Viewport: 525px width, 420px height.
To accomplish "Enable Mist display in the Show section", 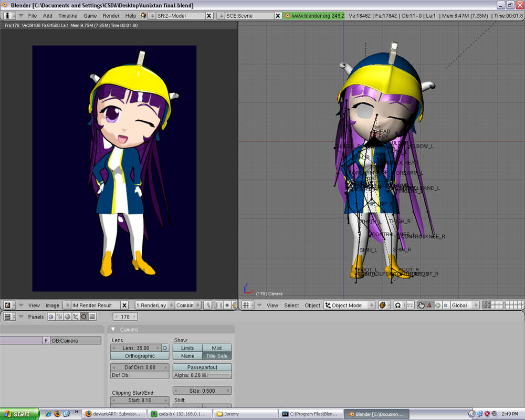I will pyautogui.click(x=217, y=348).
